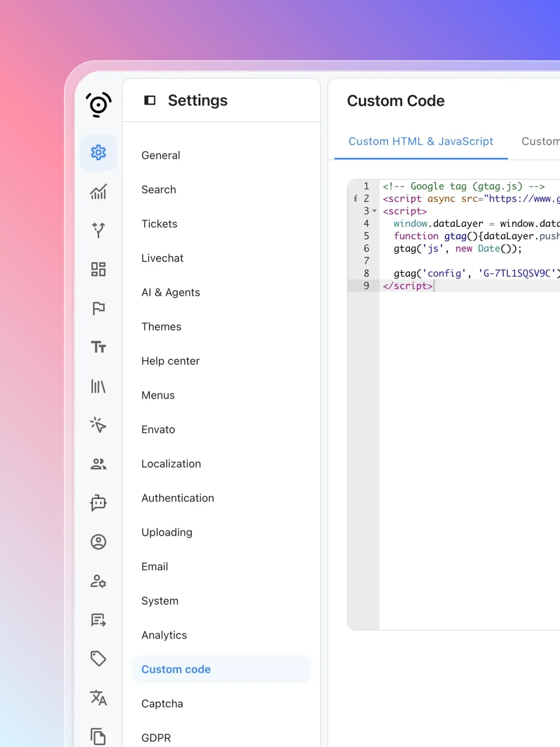Switch to the second Custom tab
The height and width of the screenshot is (747, 560).
coord(540,141)
